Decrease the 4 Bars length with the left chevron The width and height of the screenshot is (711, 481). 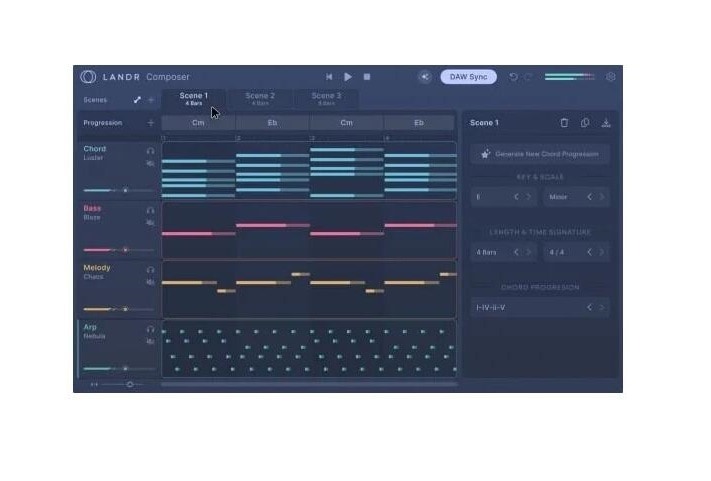pyautogui.click(x=516, y=252)
